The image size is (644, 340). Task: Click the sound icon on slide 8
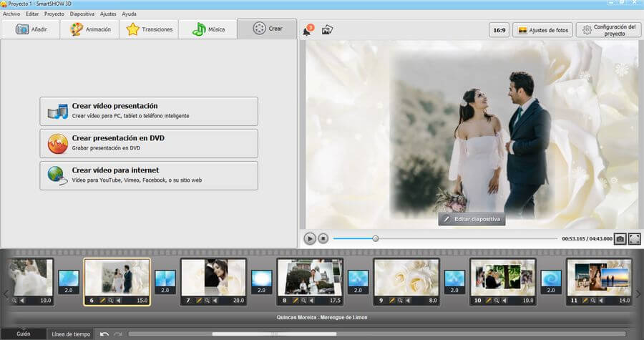[311, 301]
